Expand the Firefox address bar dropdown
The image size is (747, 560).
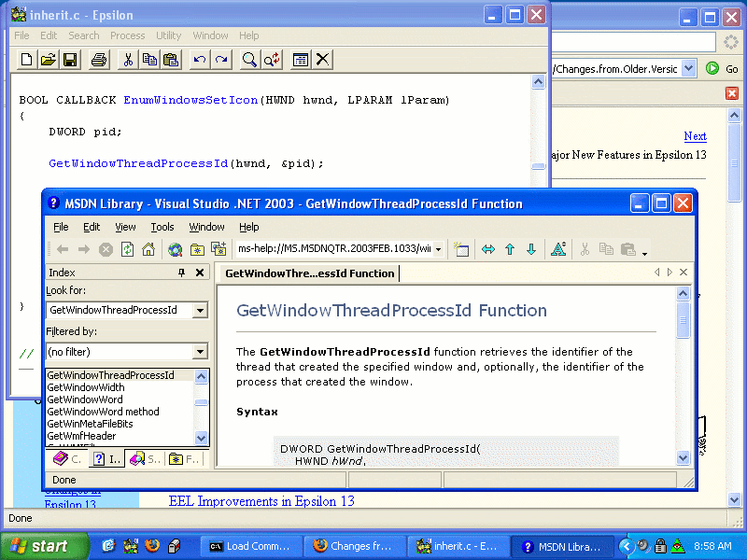(x=688, y=68)
